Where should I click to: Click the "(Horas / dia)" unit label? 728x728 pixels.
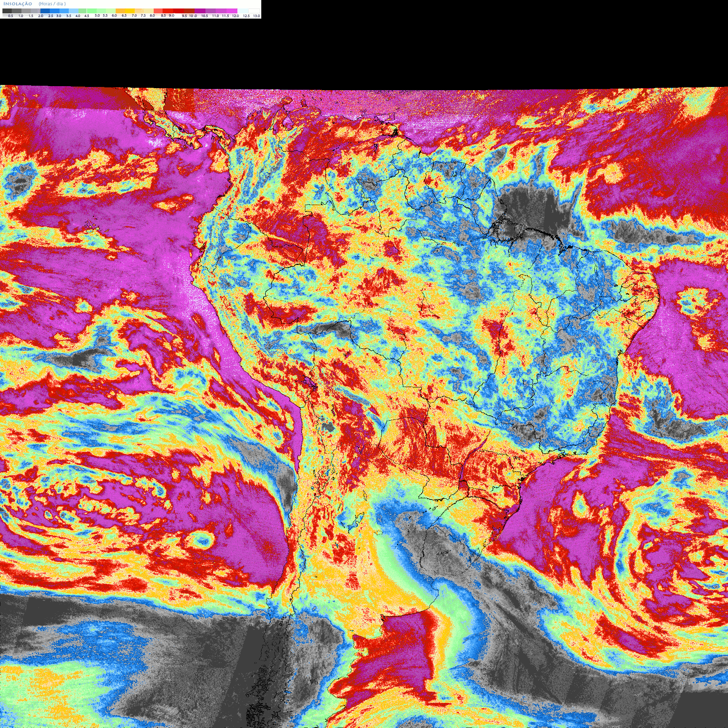tap(52, 4)
